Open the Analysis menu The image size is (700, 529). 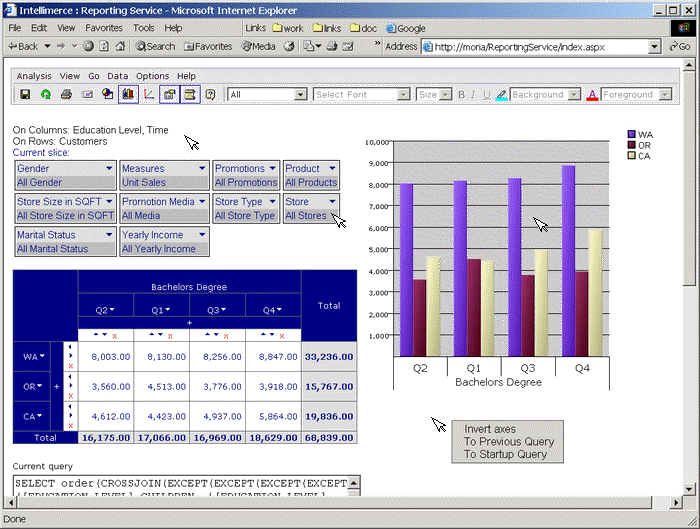coord(34,76)
